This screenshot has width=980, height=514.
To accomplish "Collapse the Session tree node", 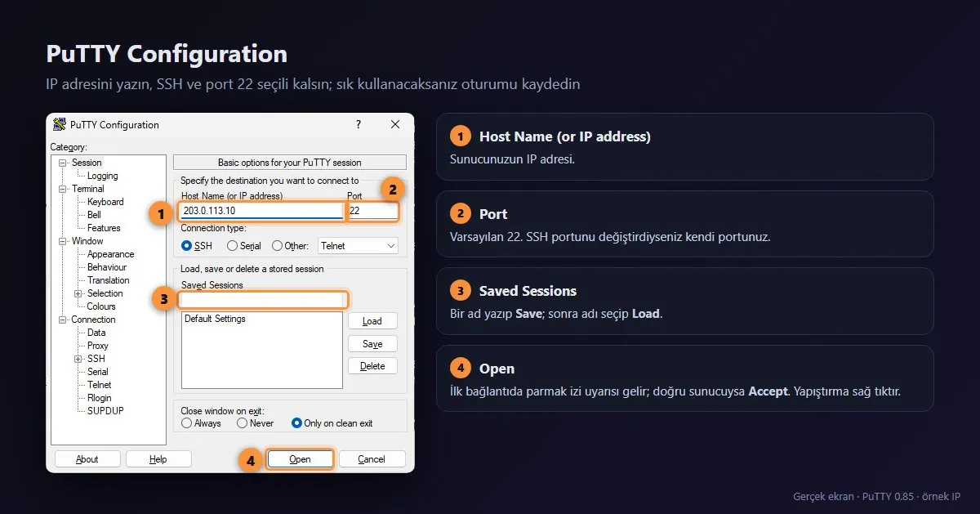I will [x=63, y=163].
